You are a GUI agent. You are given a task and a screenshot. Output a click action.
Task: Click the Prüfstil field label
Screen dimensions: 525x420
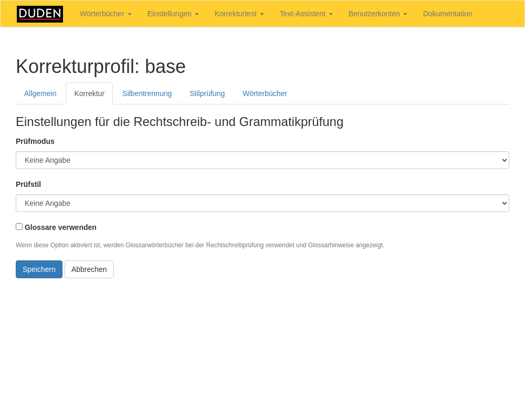(x=28, y=184)
